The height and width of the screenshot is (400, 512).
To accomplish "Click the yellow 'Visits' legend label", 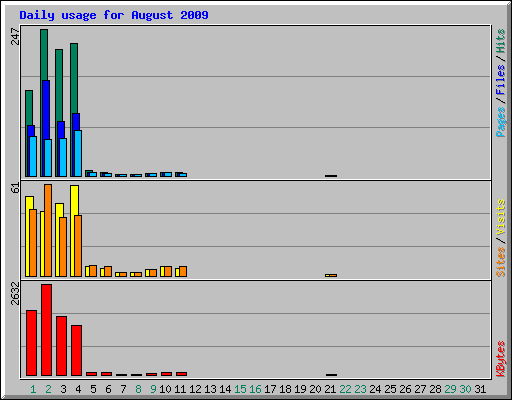I will point(501,217).
